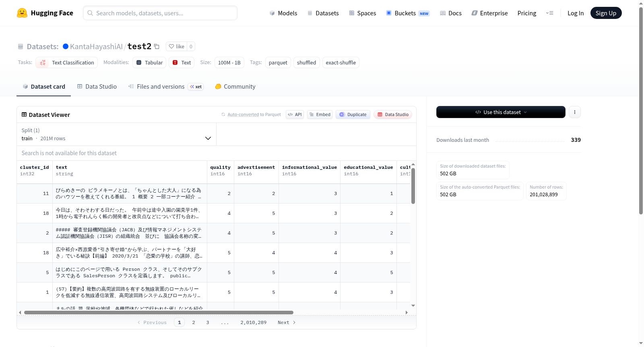Open the Community tab

coord(235,87)
